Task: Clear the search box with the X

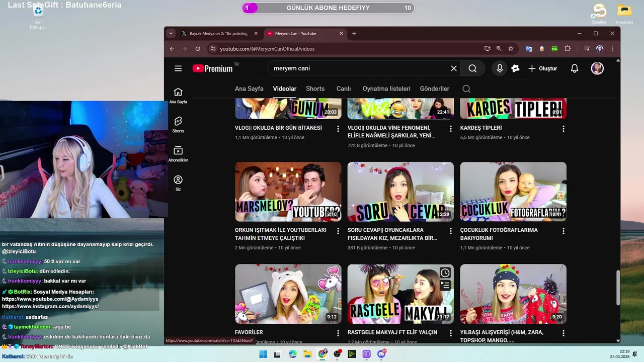Action: pyautogui.click(x=454, y=68)
